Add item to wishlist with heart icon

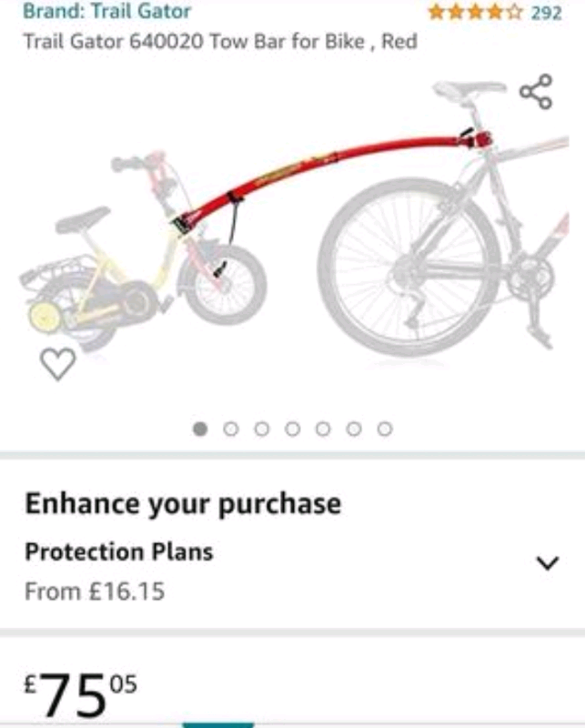pyautogui.click(x=58, y=364)
